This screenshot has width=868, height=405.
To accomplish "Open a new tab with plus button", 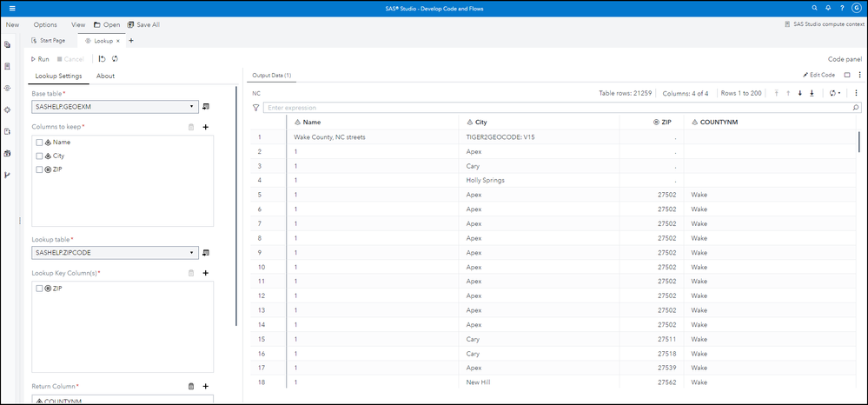I will click(x=131, y=41).
